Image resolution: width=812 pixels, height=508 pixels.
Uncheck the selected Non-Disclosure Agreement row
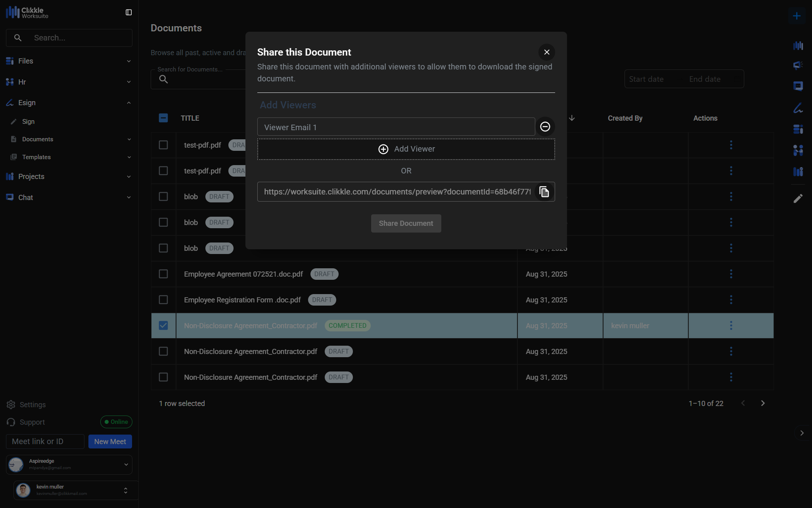(163, 326)
